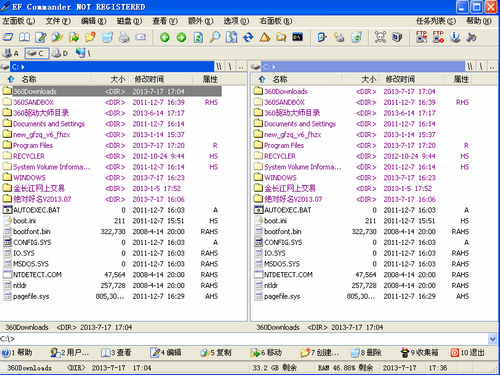500x375 pixels.
Task: Open the 文件 menu
Action: (x=58, y=21)
